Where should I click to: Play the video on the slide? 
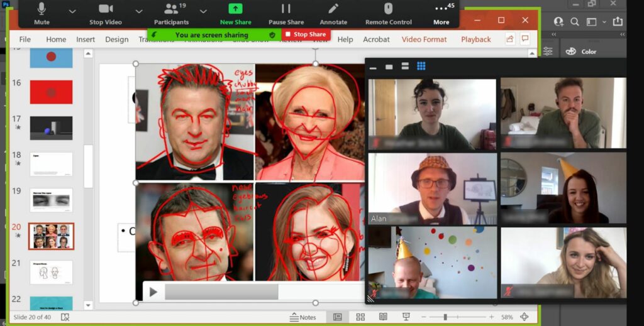153,292
